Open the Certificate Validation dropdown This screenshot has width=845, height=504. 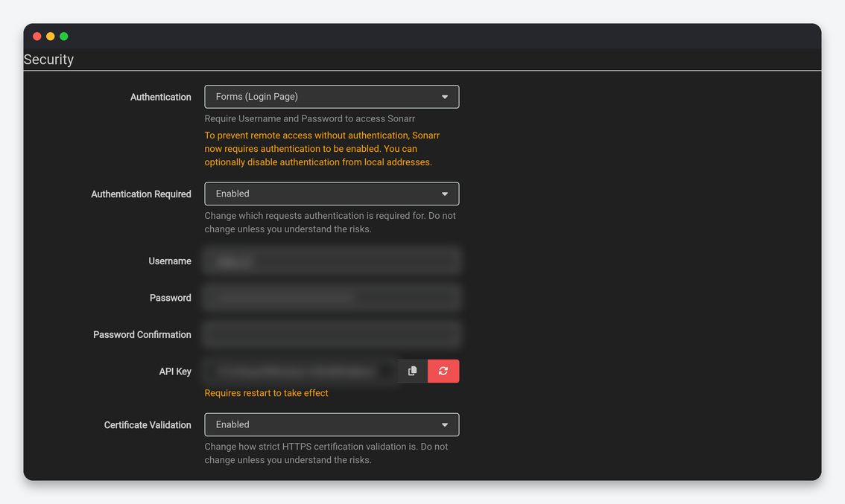(x=332, y=425)
